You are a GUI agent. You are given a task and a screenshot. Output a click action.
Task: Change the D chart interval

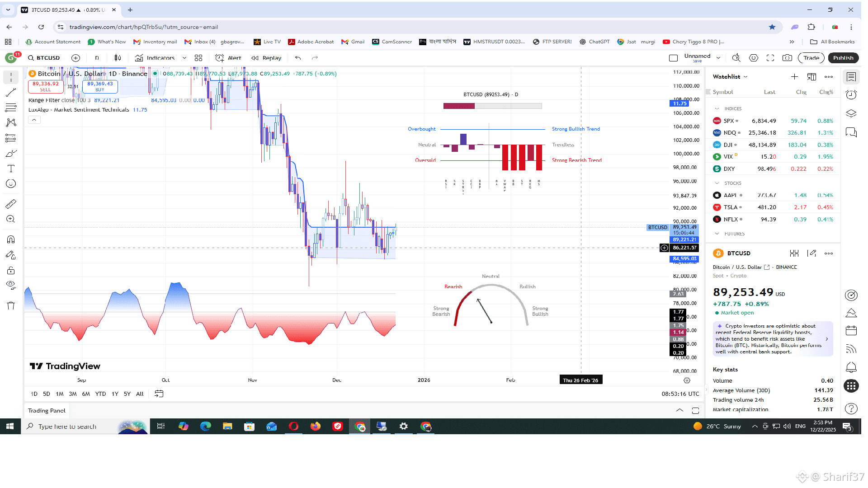97,58
